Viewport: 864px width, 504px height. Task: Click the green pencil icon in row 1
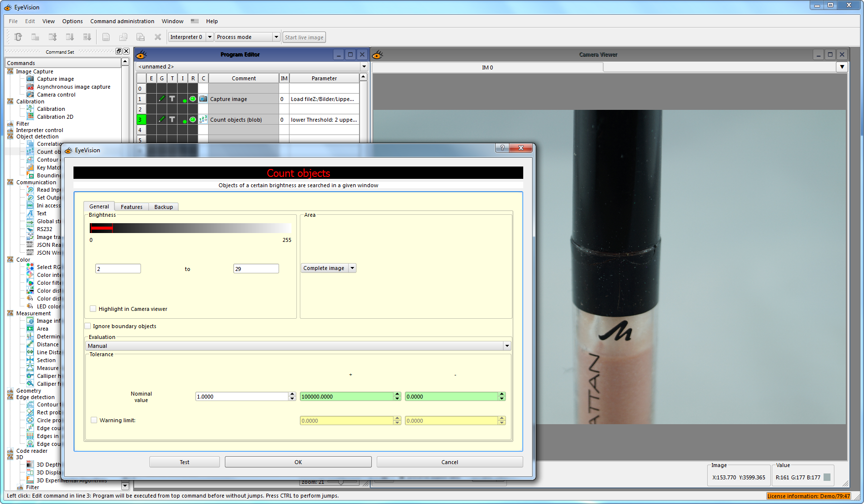(x=161, y=99)
